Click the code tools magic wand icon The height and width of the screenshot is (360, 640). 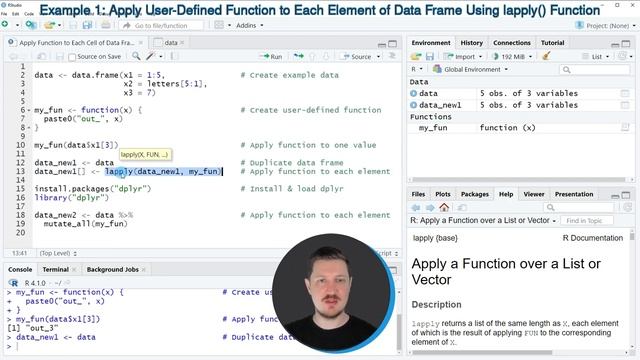pyautogui.click(x=151, y=56)
